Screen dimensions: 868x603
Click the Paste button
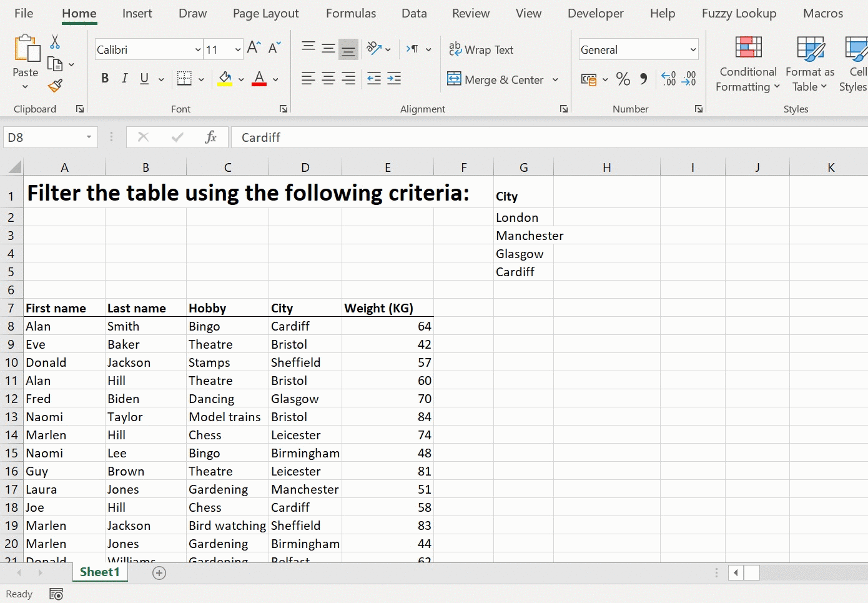coord(26,56)
